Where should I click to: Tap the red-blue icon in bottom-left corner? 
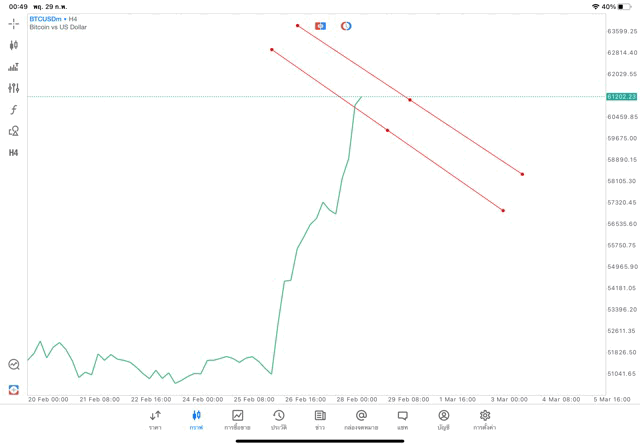(13, 389)
